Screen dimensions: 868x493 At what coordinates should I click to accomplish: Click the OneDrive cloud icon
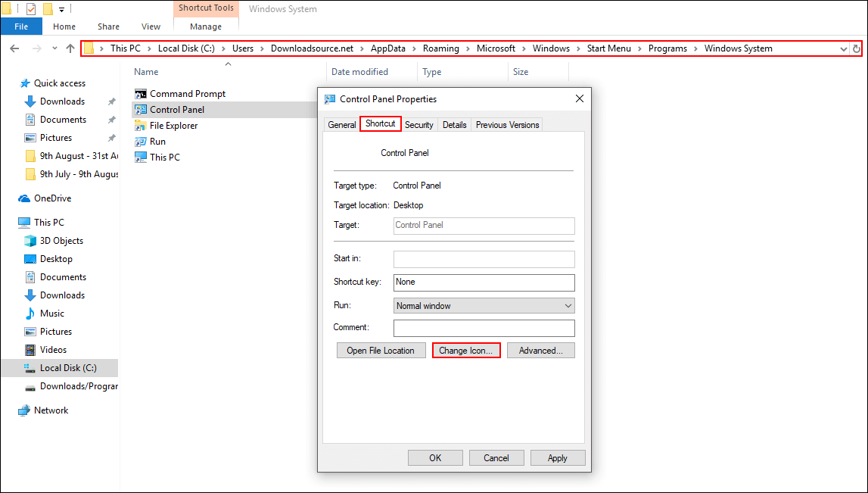23,198
